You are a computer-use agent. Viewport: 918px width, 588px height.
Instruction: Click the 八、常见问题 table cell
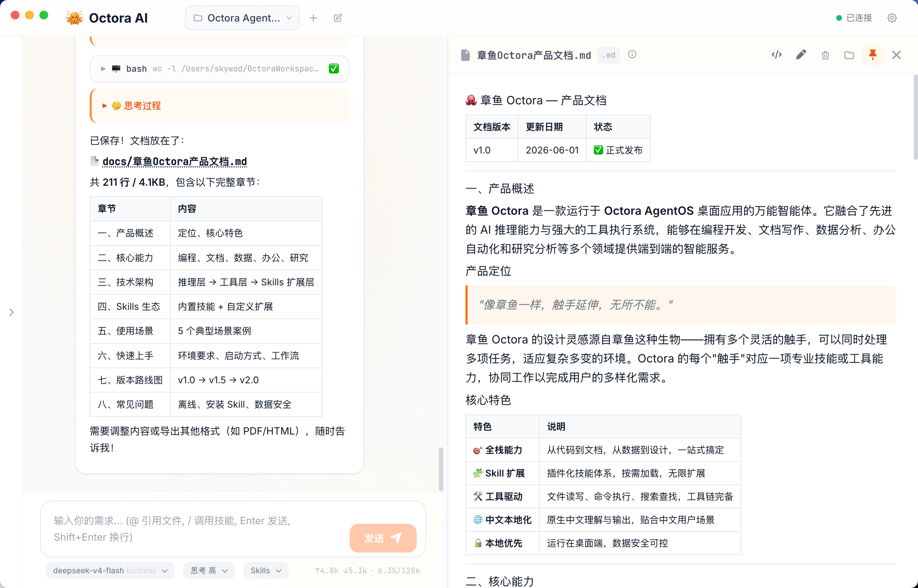(x=130, y=404)
